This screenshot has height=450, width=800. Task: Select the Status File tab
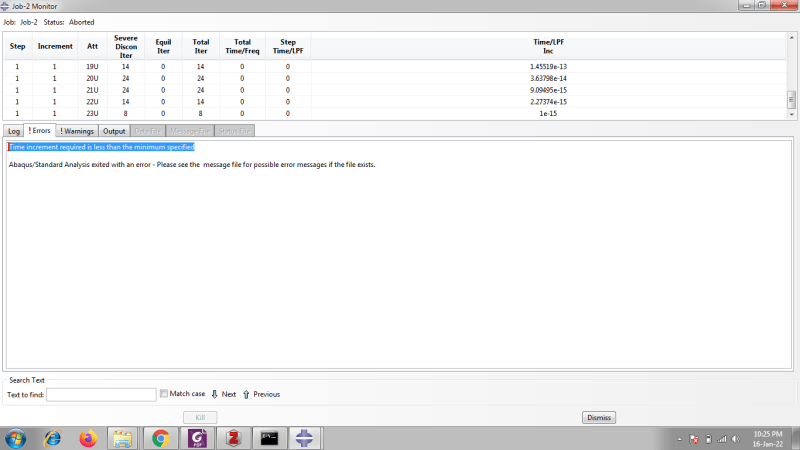pyautogui.click(x=234, y=131)
